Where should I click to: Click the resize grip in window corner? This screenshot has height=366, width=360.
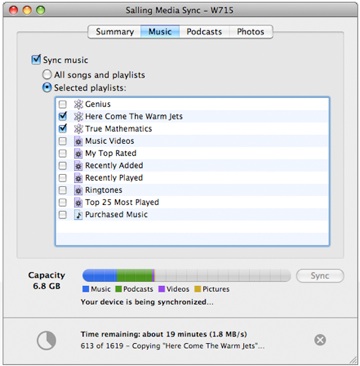point(353,359)
